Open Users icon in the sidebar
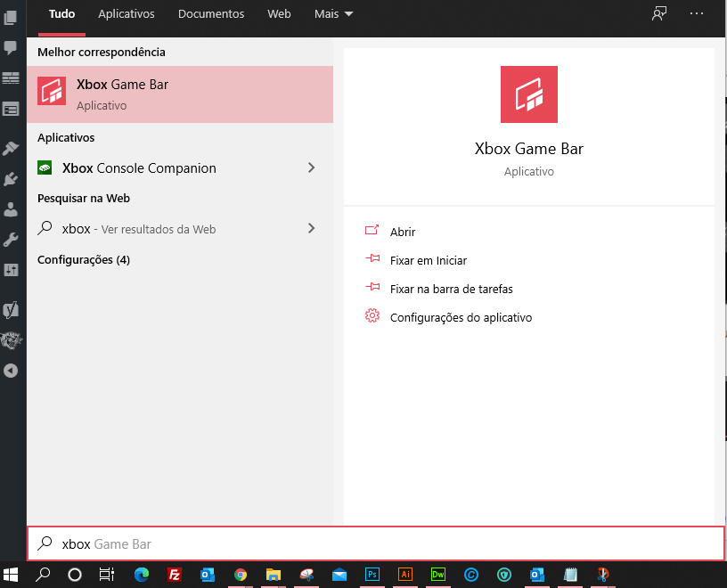 coord(10,209)
